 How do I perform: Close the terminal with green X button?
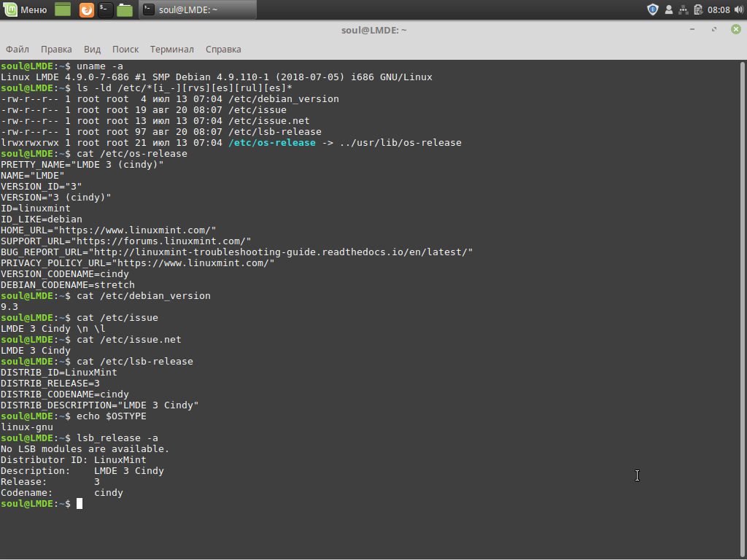coord(736,29)
